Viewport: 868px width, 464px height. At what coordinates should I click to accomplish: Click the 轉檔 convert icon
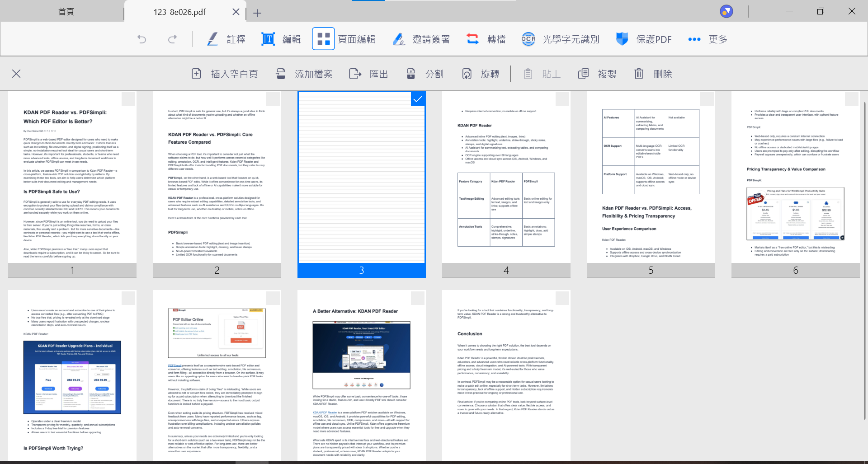tap(473, 39)
